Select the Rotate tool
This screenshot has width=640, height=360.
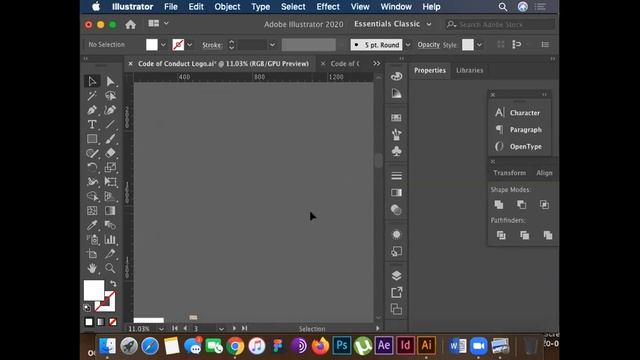pyautogui.click(x=92, y=167)
